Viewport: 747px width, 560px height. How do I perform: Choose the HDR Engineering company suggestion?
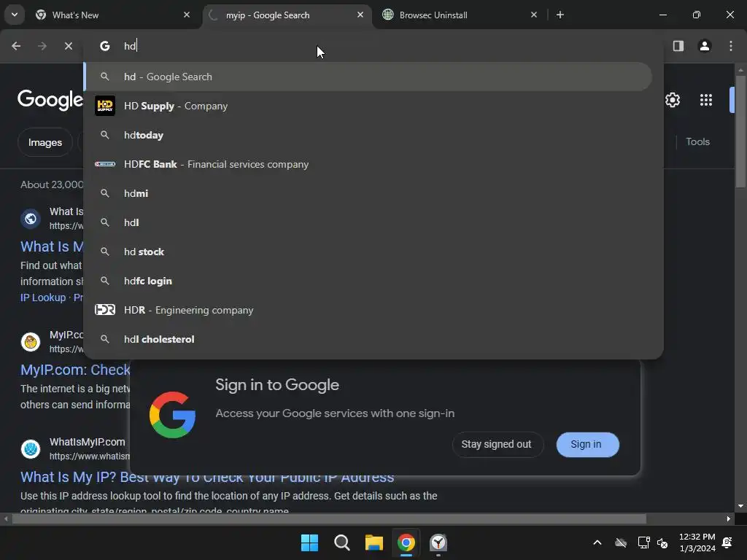pyautogui.click(x=368, y=310)
